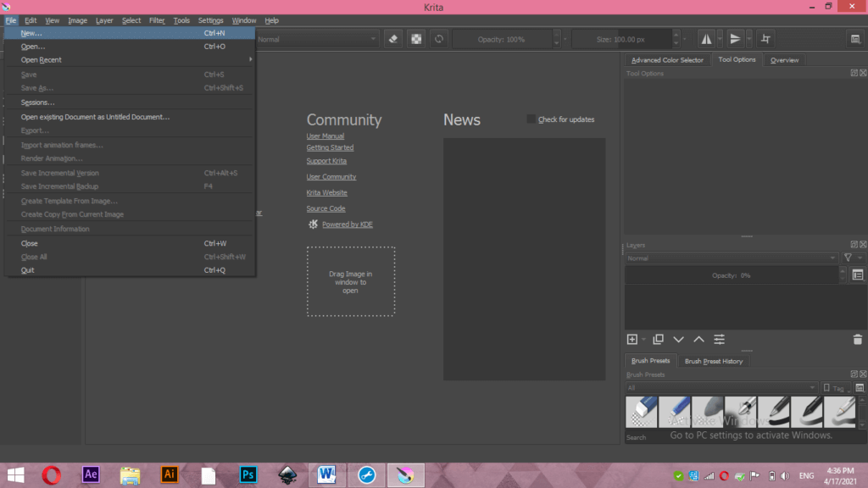Viewport: 868px width, 488px height.
Task: Enable eraser mode in the toolbar
Action: (x=392, y=39)
